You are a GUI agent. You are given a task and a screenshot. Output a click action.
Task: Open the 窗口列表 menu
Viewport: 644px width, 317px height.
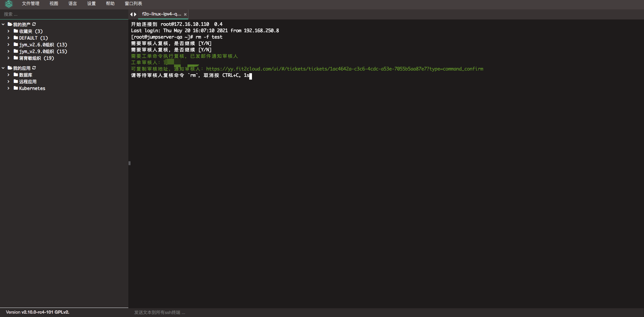tap(133, 4)
